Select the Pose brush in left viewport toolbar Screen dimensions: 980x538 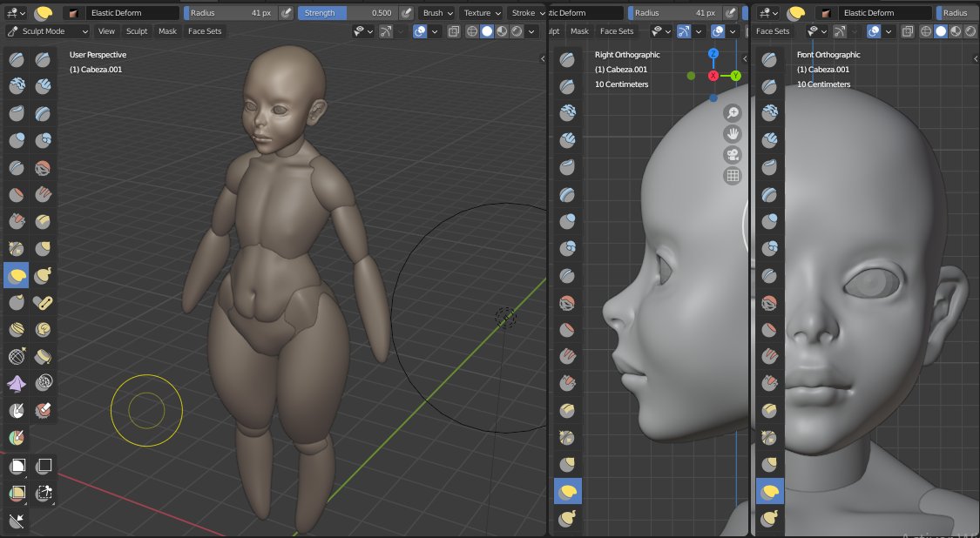click(x=44, y=302)
